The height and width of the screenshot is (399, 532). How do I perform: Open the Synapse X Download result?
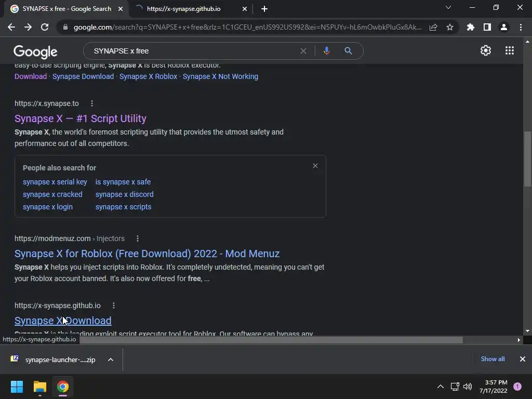tap(63, 321)
